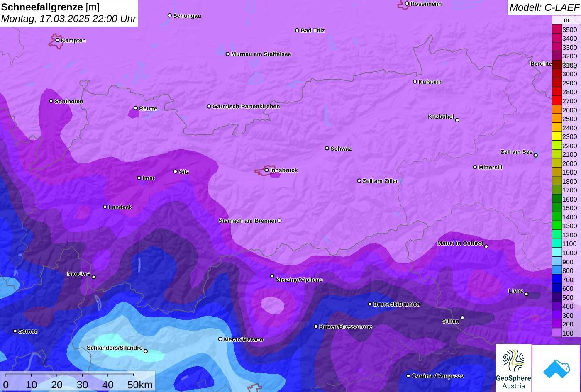The height and width of the screenshot is (392, 581).
Task: Click the Innsbruck city marker
Action: coord(267,170)
